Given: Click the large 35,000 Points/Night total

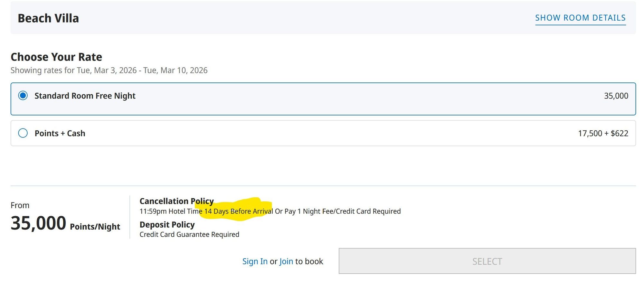Looking at the screenshot, I should point(65,223).
